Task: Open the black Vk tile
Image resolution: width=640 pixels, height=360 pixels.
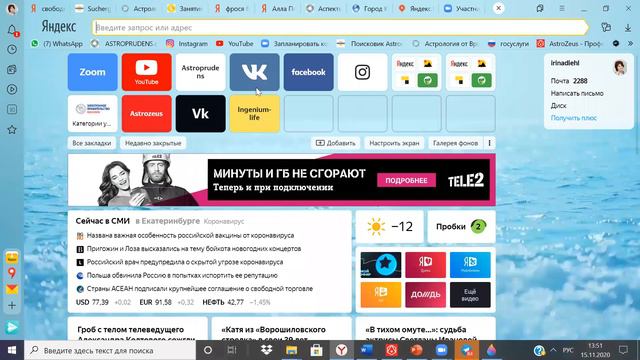Action: click(200, 114)
